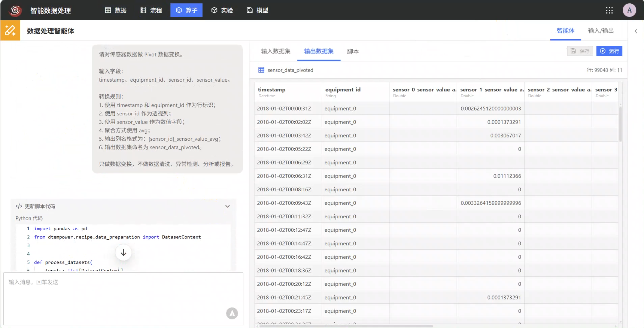Click the code icon beside 更新脚本代码

(x=19, y=206)
